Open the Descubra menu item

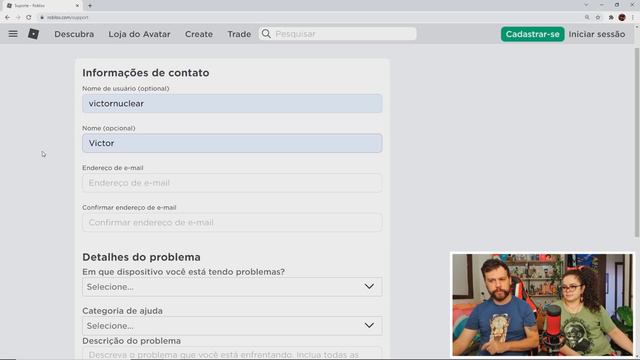[x=74, y=34]
